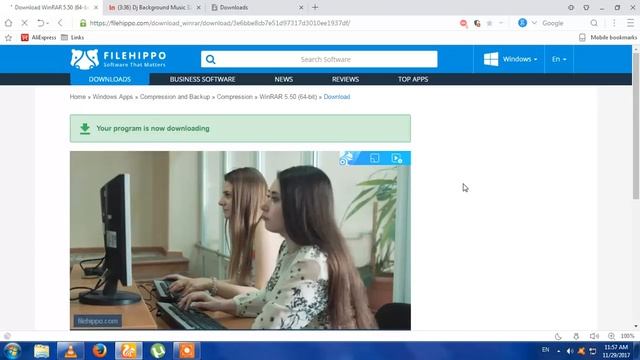Image resolution: width=640 pixels, height=360 pixels.
Task: Open VLC media player from the taskbar
Action: coord(70,351)
